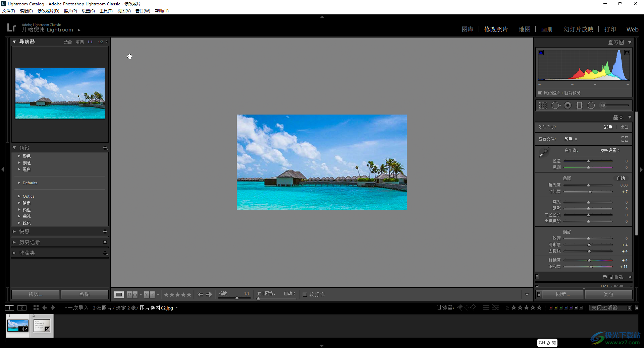644x348 pixels.
Task: Switch to the 图库 module
Action: coord(467,29)
